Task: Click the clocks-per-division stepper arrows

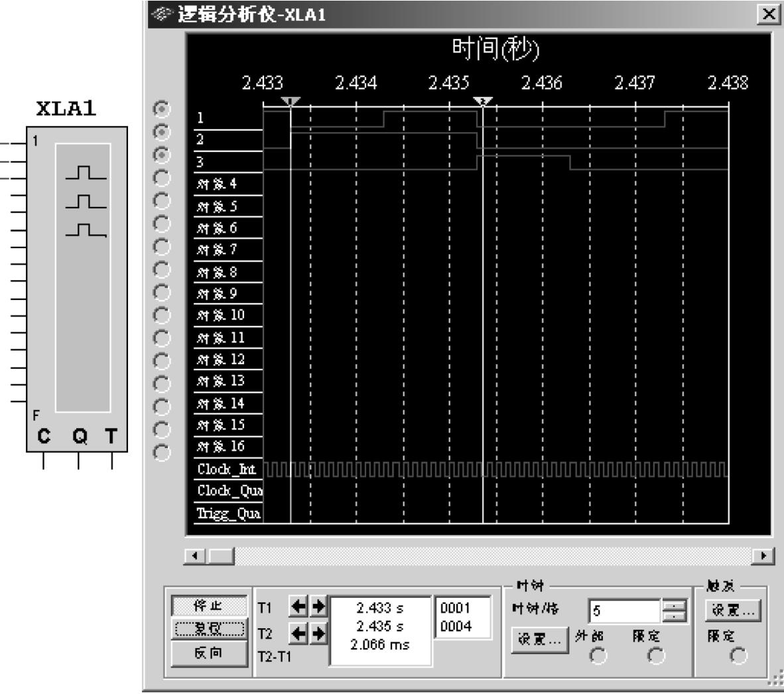Action: coord(675,610)
